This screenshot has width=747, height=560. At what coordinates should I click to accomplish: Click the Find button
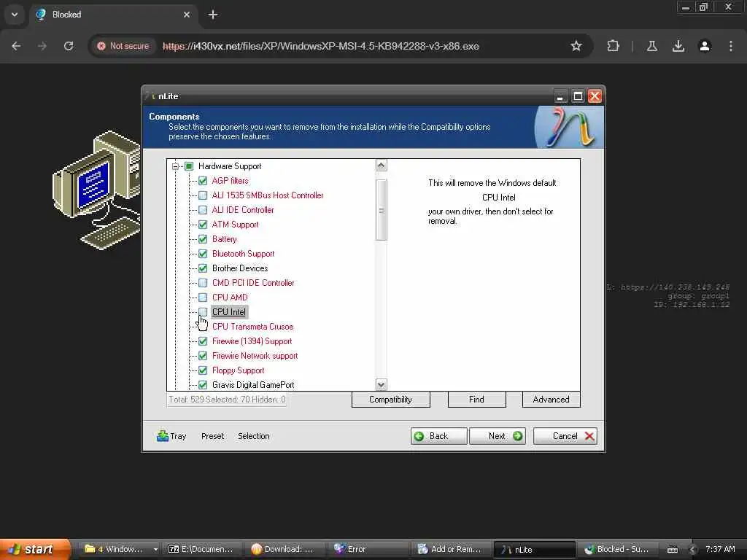click(x=476, y=400)
